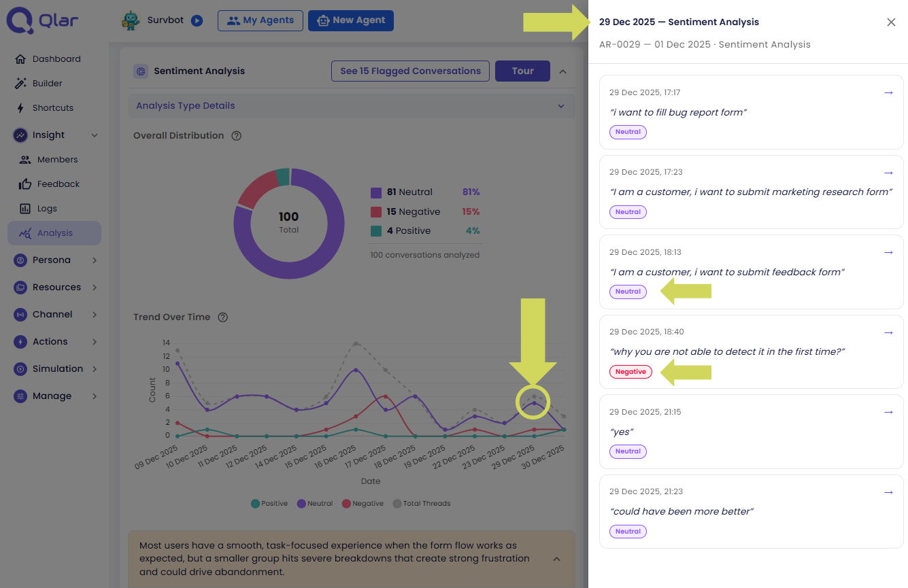Click the Dashboard home icon
This screenshot has width=908, height=588.
tap(20, 59)
